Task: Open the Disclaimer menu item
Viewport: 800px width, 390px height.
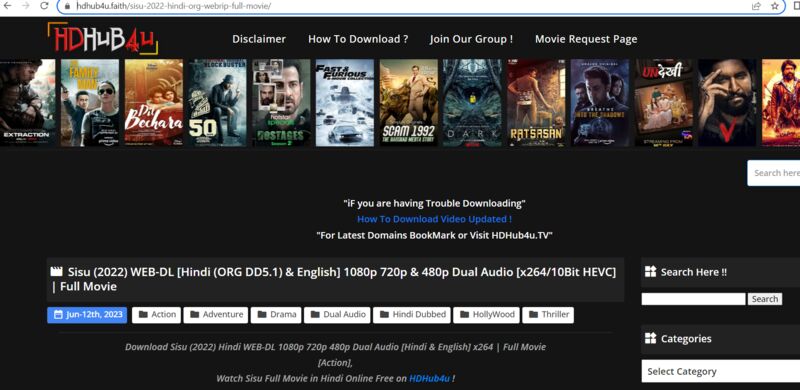Action: tap(259, 39)
